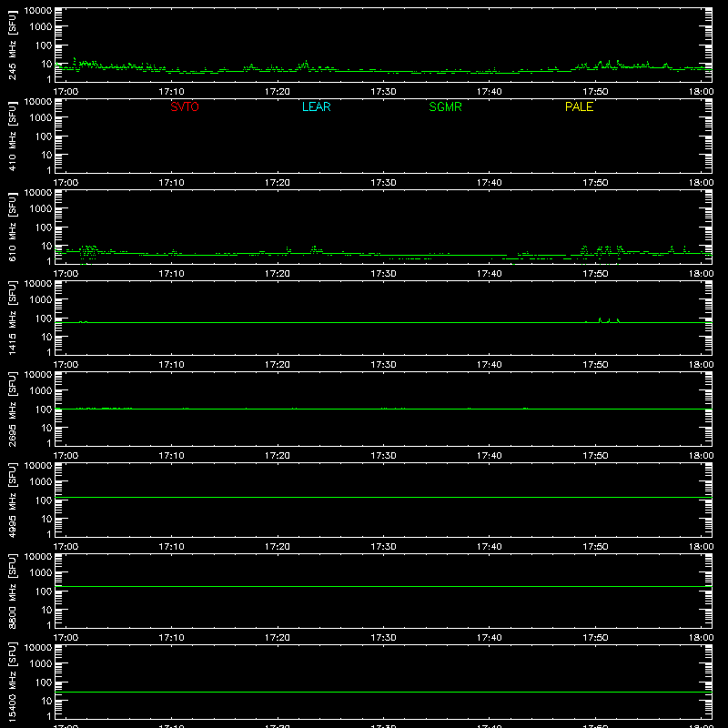Click the 17:50 tick label under the 610 MHz plot
The image size is (728, 728).
tap(595, 274)
